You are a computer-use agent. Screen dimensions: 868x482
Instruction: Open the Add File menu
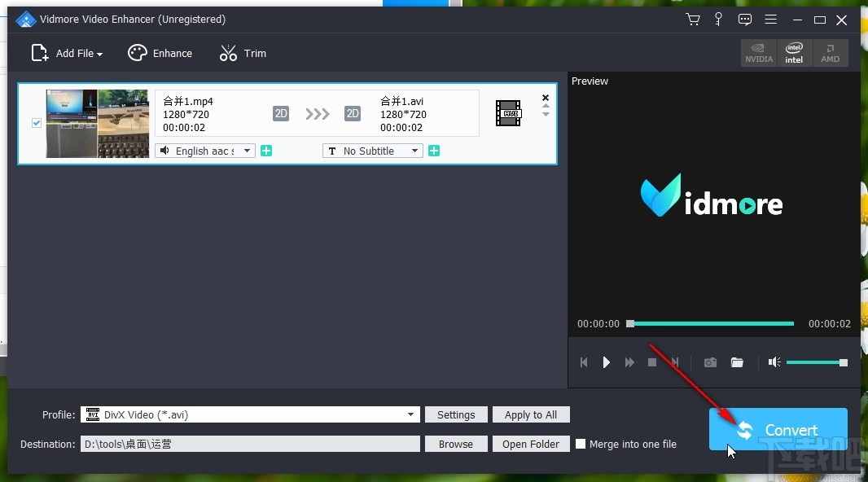(x=67, y=53)
